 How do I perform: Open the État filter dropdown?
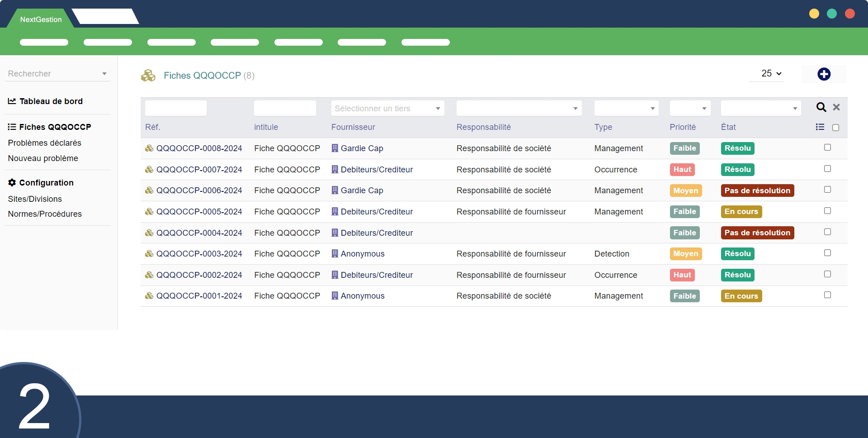point(760,109)
